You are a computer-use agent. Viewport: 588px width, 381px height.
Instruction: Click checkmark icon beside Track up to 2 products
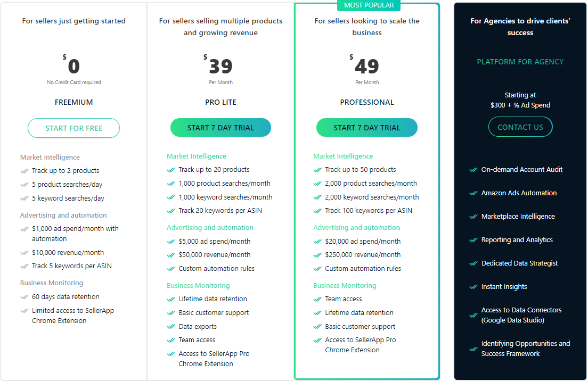pos(24,171)
